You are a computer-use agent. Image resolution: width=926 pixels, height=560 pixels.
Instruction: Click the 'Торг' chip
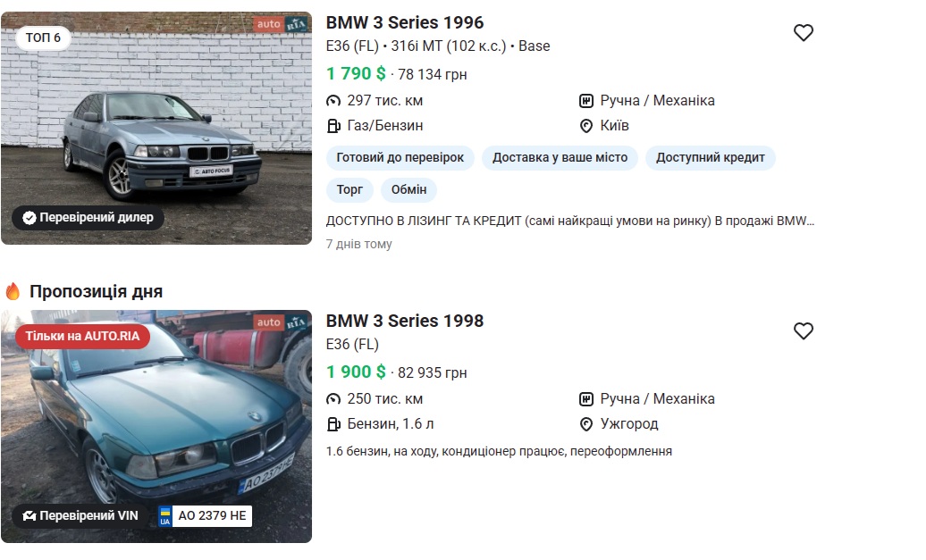[349, 190]
